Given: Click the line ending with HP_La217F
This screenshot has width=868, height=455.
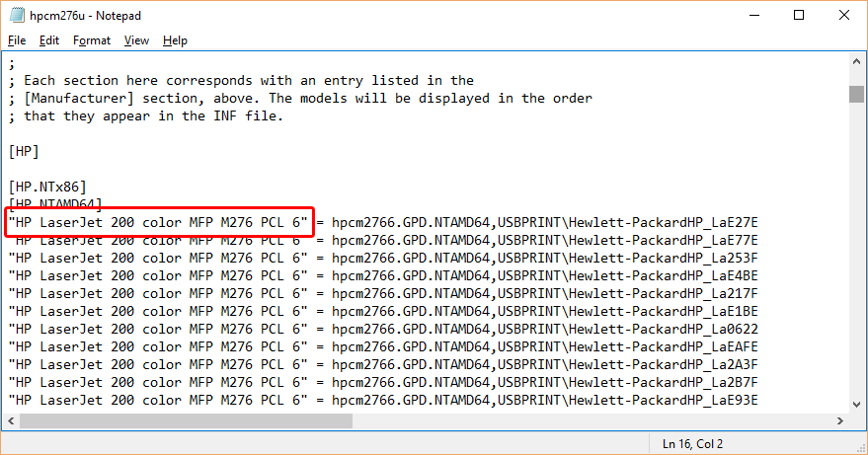Looking at the screenshot, I should (383, 293).
